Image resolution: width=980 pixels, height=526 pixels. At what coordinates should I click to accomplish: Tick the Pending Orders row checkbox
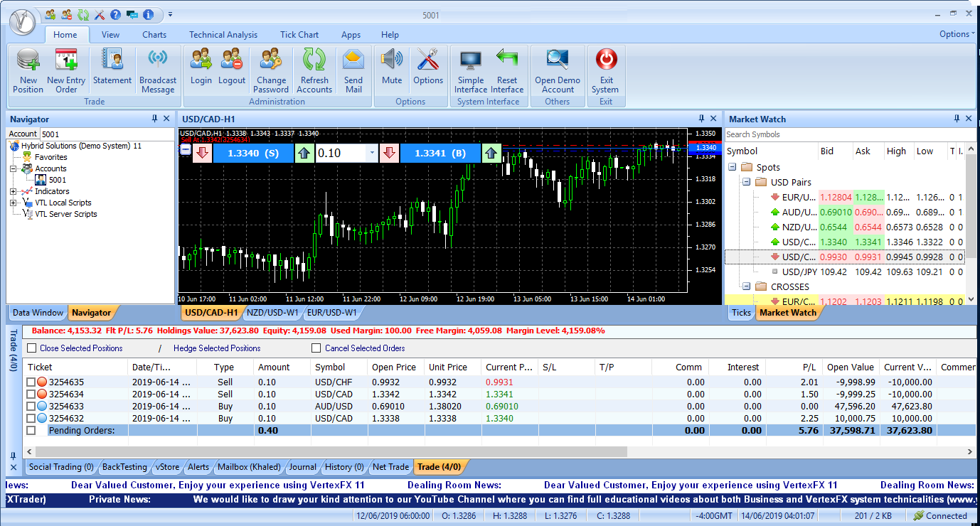tap(31, 431)
